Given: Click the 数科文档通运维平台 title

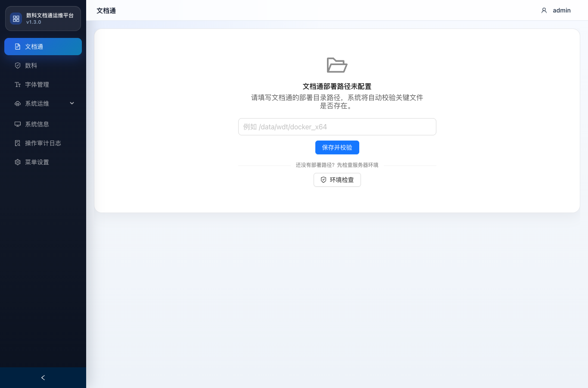Looking at the screenshot, I should (50, 15).
